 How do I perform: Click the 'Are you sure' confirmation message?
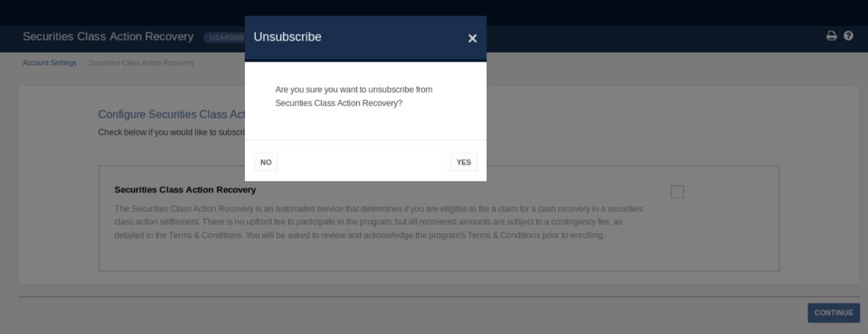[x=354, y=96]
